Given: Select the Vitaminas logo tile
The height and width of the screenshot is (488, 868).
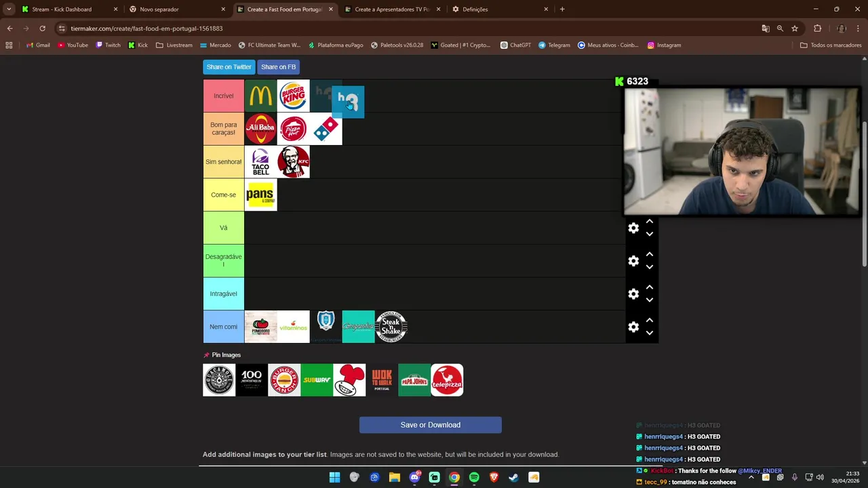Looking at the screenshot, I should [293, 327].
